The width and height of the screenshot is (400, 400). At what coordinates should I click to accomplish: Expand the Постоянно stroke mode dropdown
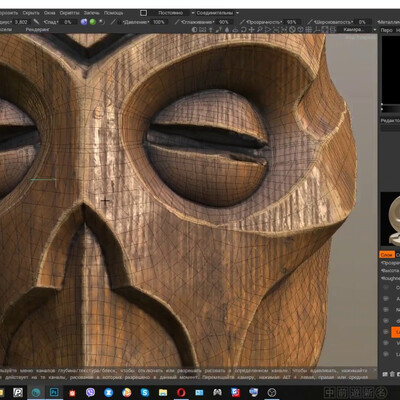tap(171, 13)
